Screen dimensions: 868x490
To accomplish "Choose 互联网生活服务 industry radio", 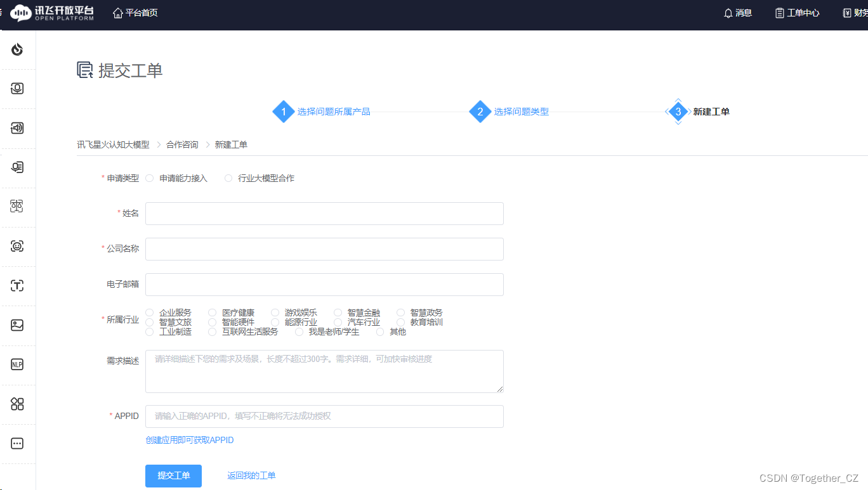I will 213,332.
